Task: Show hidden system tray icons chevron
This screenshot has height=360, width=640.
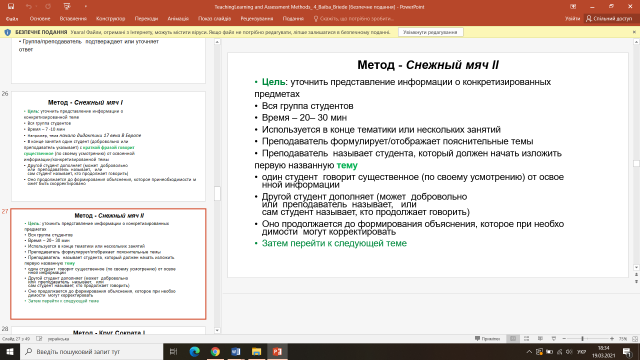Action: tap(529, 351)
